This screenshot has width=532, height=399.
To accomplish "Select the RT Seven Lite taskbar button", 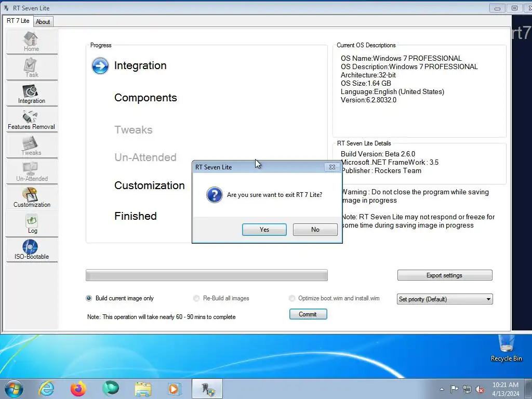I will click(207, 389).
